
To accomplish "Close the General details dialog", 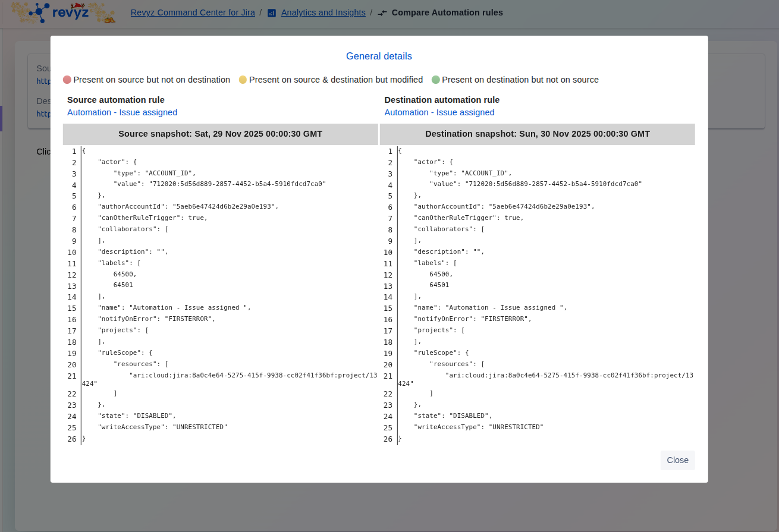I will click(677, 460).
